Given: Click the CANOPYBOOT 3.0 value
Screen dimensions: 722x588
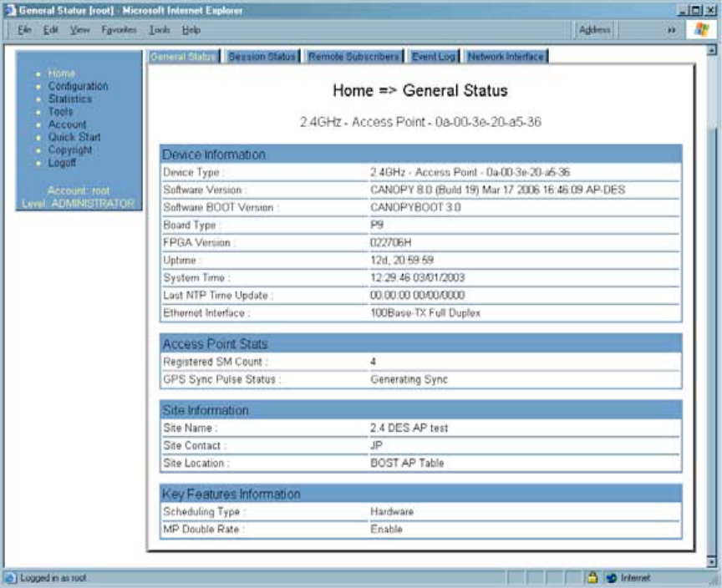Looking at the screenshot, I should tap(415, 207).
